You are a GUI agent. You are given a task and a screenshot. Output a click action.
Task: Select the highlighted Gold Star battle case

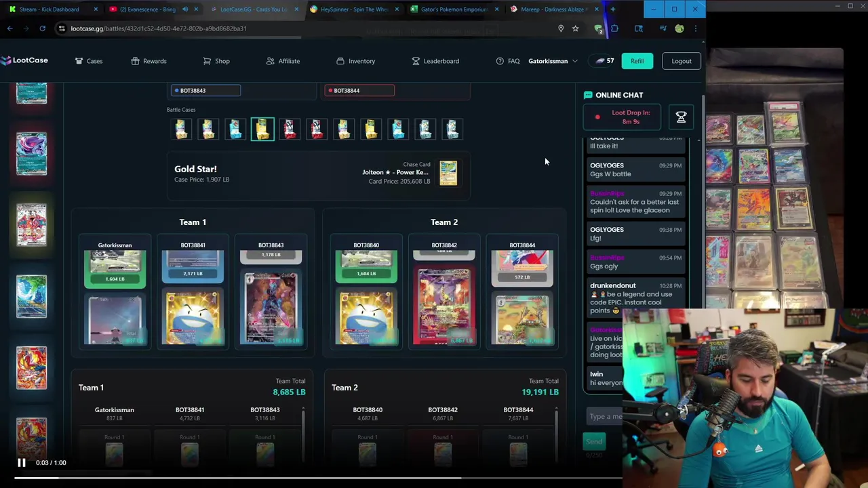pyautogui.click(x=262, y=129)
